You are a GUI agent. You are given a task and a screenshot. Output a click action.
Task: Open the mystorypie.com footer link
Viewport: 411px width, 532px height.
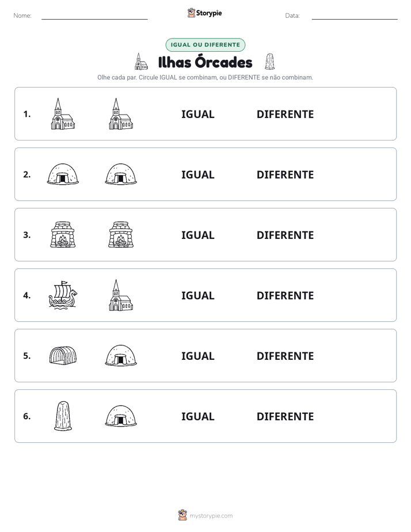[211, 516]
